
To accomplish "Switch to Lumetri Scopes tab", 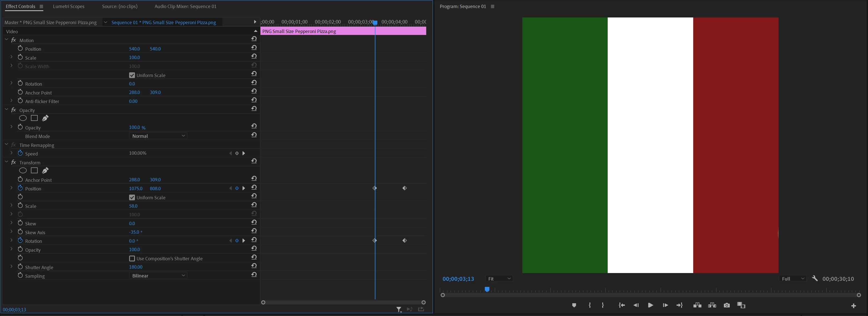I will pyautogui.click(x=68, y=6).
